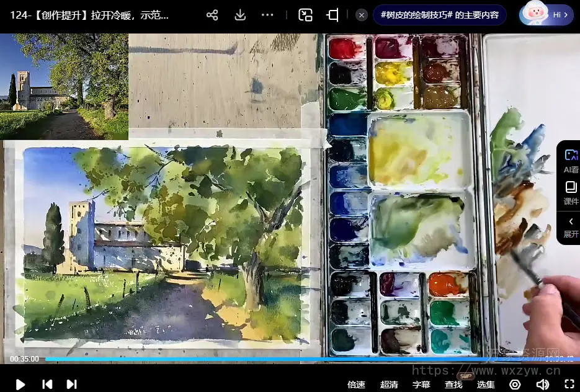The width and height of the screenshot is (580, 392).
Task: Enable picture-in-picture mini window mode
Action: coord(305,15)
